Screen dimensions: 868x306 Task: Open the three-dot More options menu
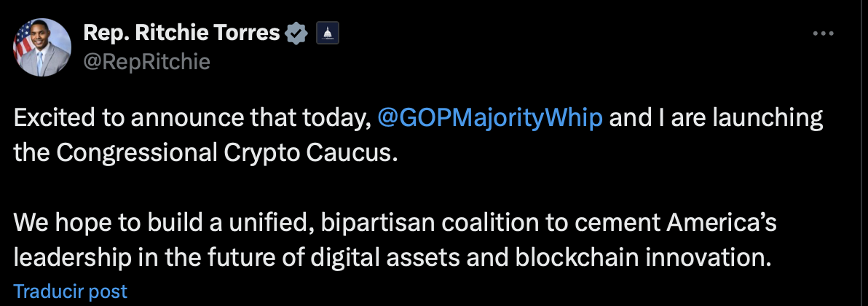[822, 34]
